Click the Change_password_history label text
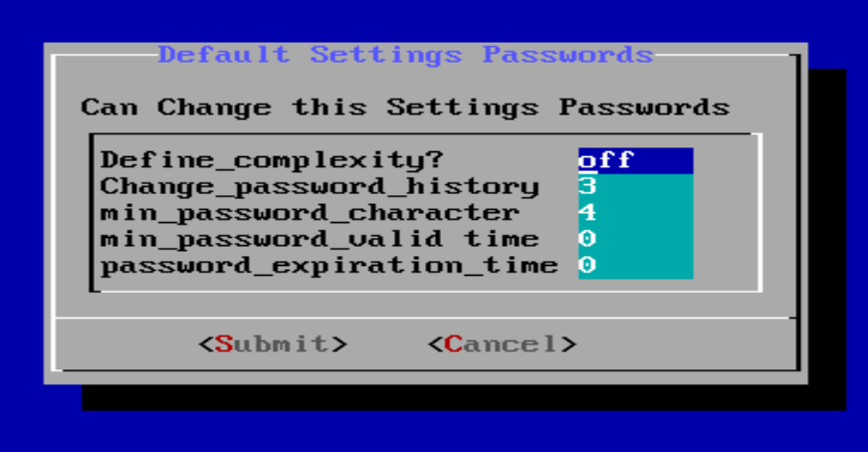 click(320, 186)
